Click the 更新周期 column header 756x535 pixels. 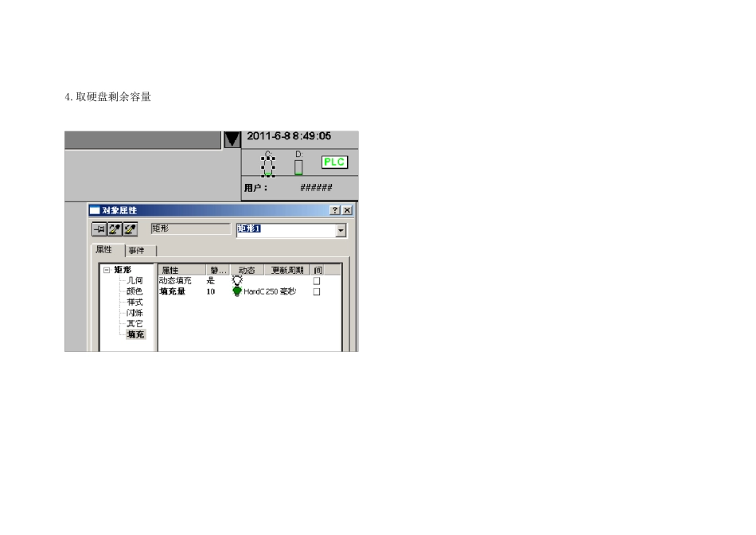(x=287, y=270)
